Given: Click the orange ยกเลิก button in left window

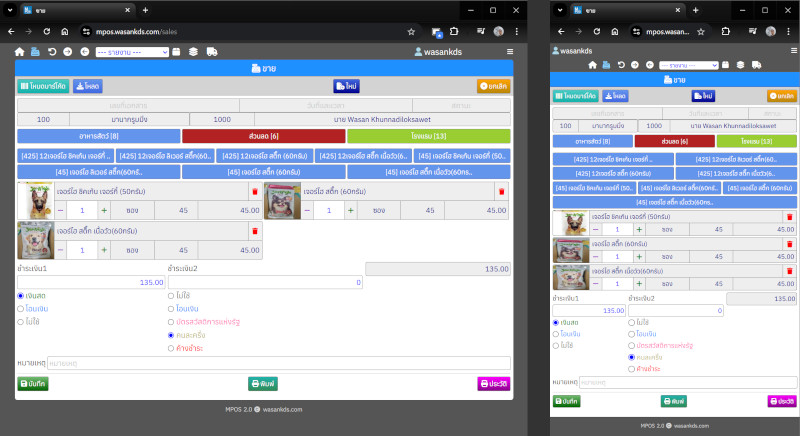Looking at the screenshot, I should tap(493, 87).
